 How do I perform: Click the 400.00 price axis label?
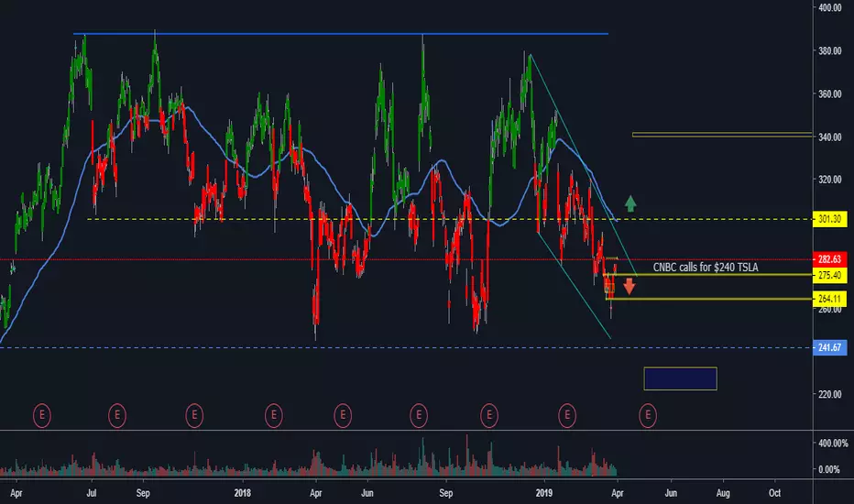[830, 7]
